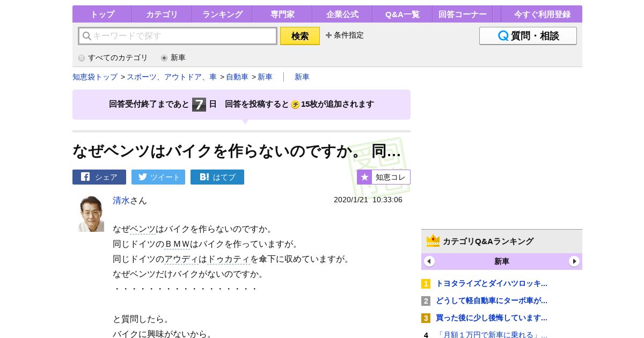Open the ベンツ keyword link
The height and width of the screenshot is (338, 644).
tap(143, 229)
